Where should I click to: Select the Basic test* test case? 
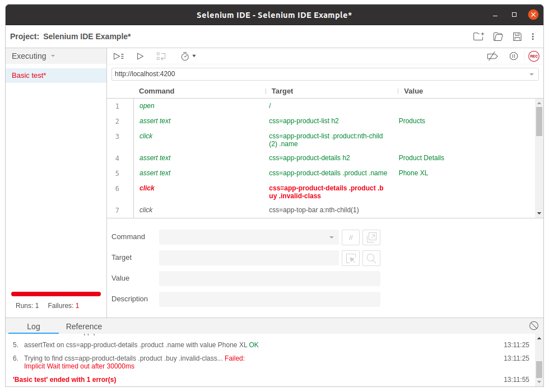click(x=29, y=76)
